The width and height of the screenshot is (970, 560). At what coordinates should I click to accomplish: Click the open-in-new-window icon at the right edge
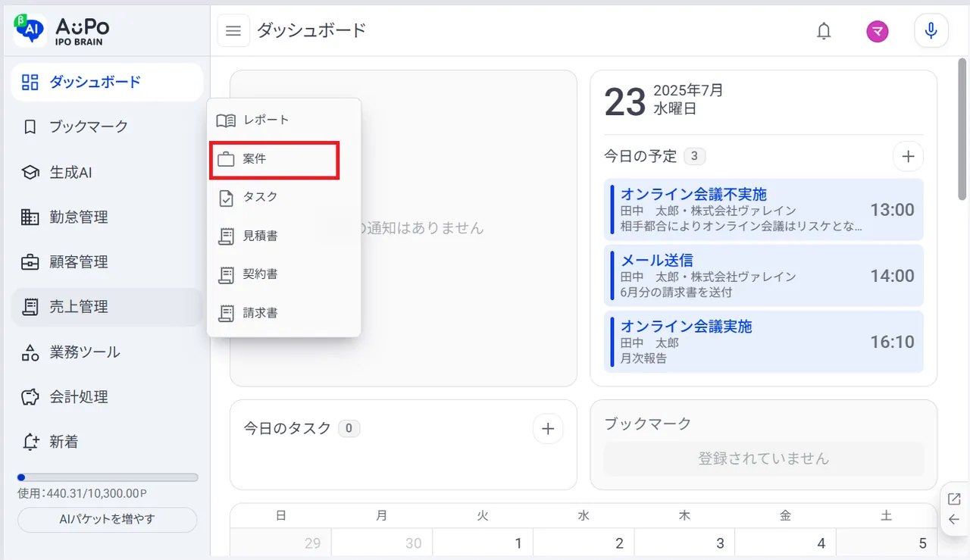(954, 499)
